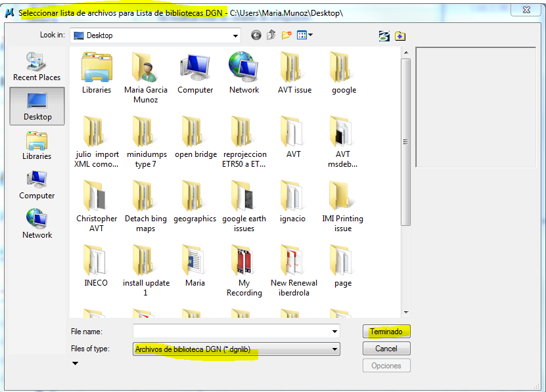The image size is (546, 392).
Task: Expand the triangle below Files of type
Action: [x=75, y=364]
